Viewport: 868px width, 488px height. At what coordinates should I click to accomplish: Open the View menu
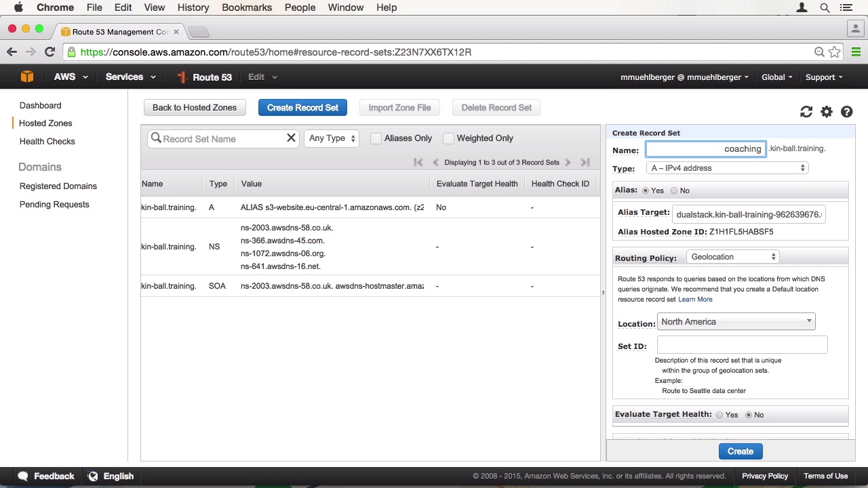(155, 7)
